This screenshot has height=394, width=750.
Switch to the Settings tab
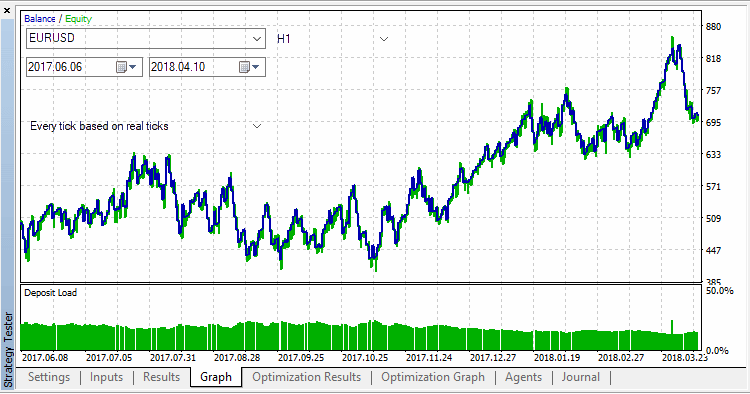pos(49,377)
